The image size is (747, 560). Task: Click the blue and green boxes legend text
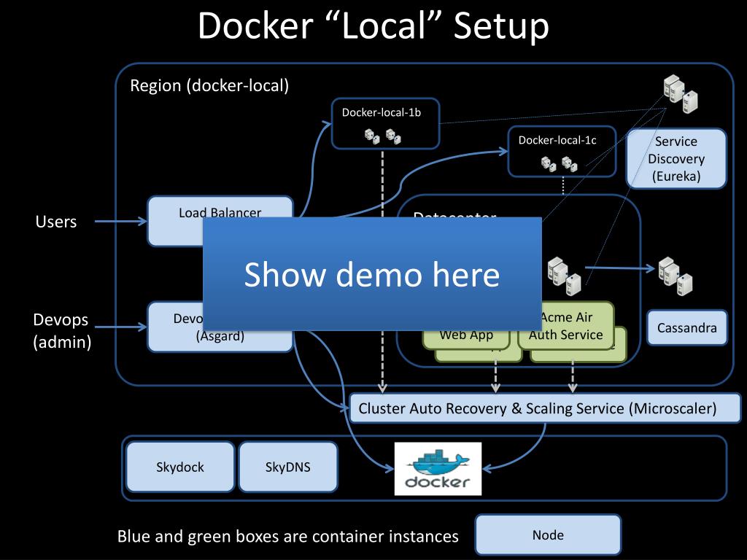(x=287, y=536)
